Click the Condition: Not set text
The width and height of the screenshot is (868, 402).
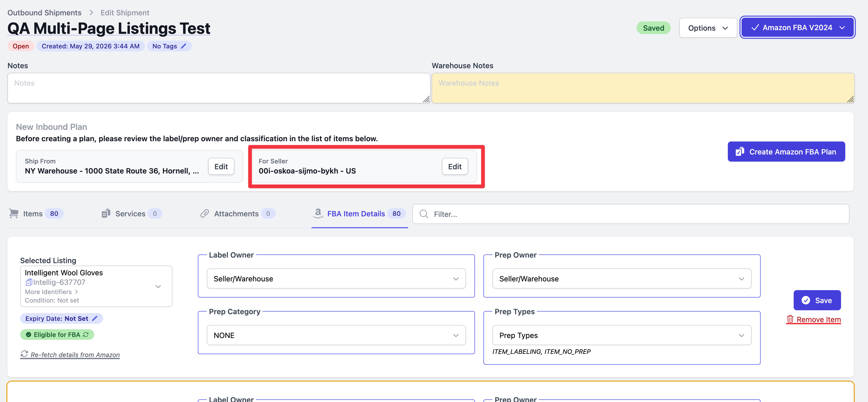pos(52,300)
